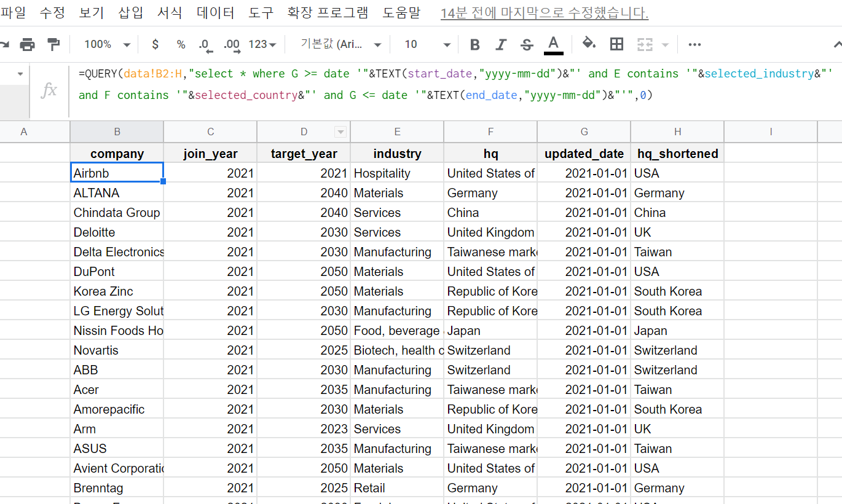Viewport: 842px width, 504px height.
Task: Open the last edited 14분 전 link
Action: [x=545, y=13]
